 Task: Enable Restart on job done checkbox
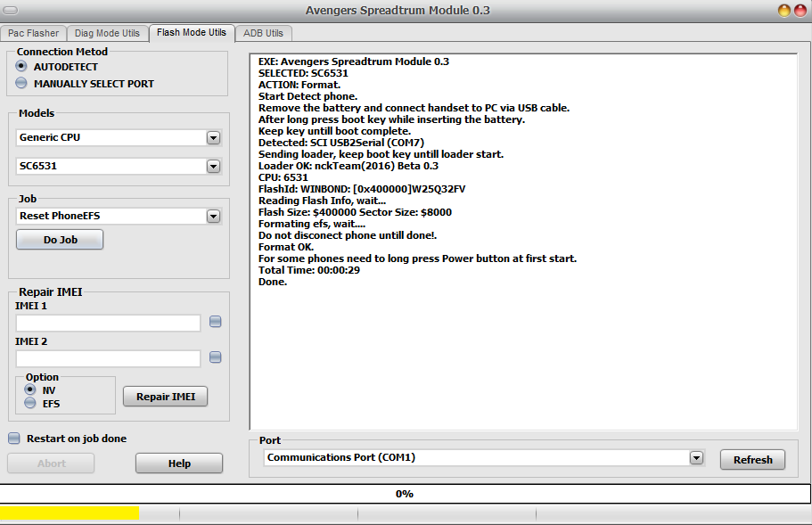tap(14, 439)
